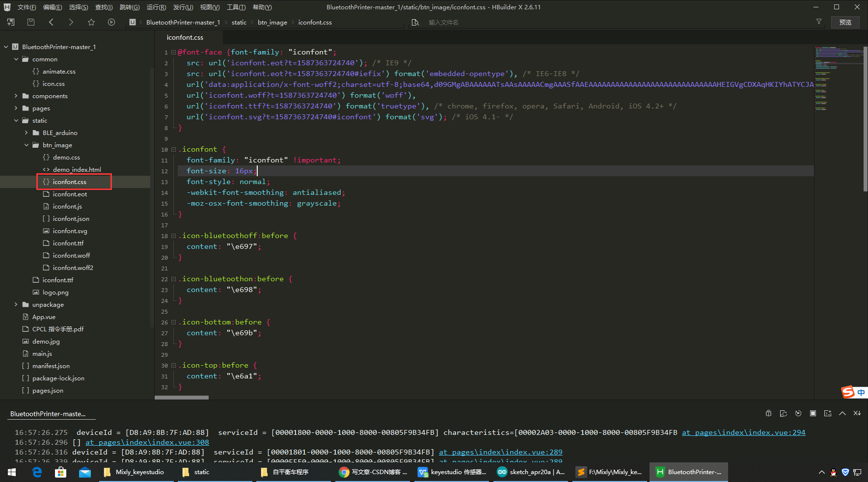This screenshot has height=482, width=868.
Task: Open the 工具(T) menu
Action: coord(236,7)
